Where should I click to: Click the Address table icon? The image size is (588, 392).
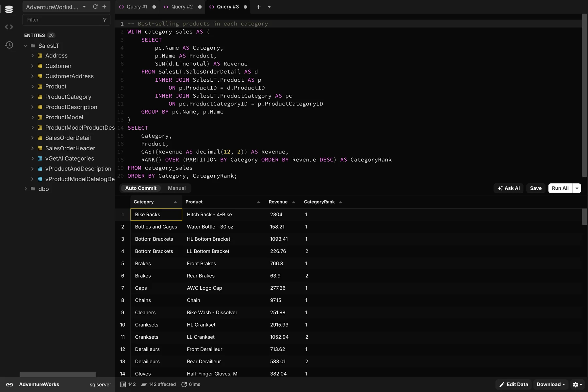click(x=40, y=56)
